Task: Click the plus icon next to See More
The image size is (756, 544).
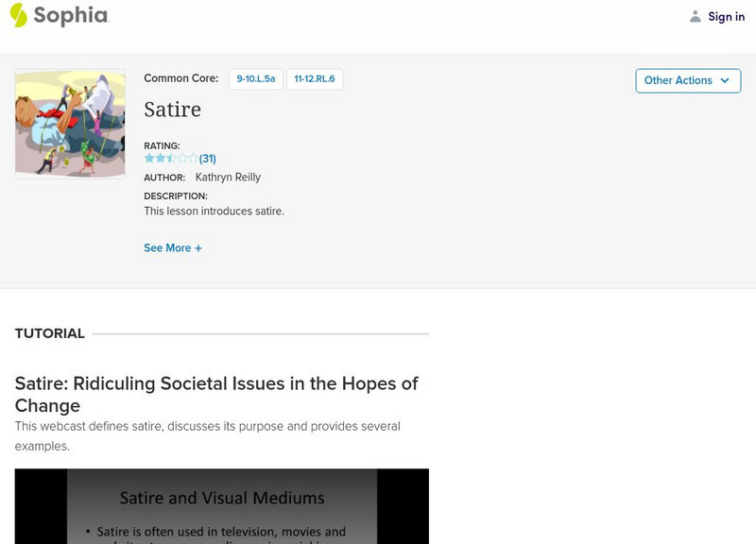Action: (x=198, y=247)
